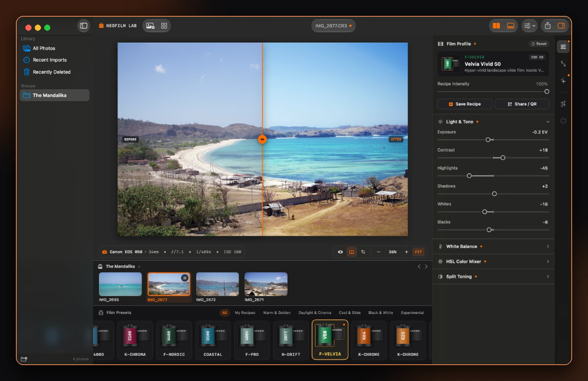Open the adjustments sliders tool tab

click(563, 47)
